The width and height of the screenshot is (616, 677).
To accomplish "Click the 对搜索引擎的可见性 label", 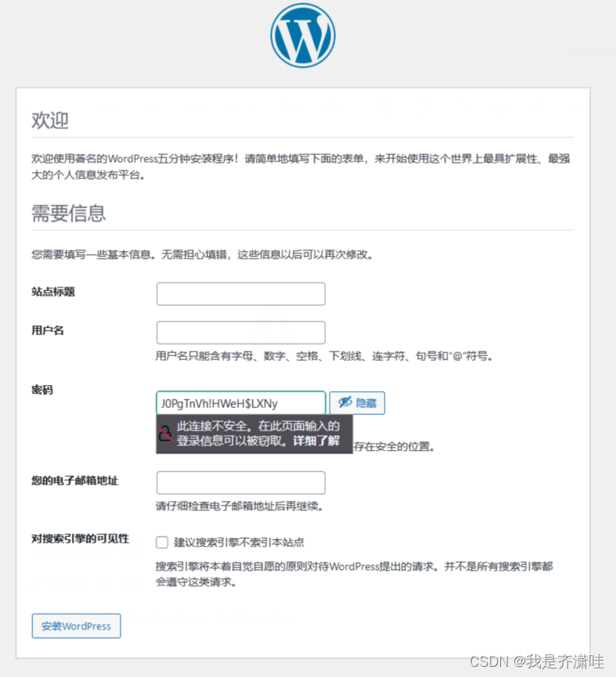I will [81, 538].
